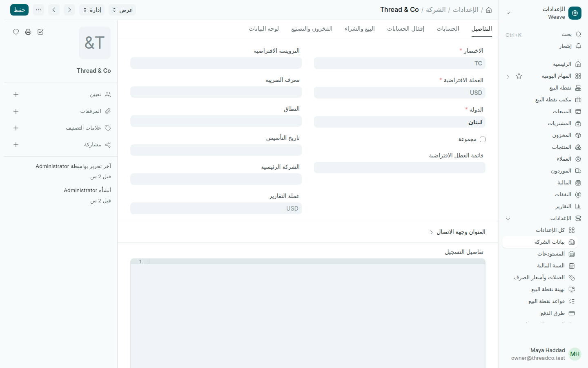This screenshot has width=588, height=368.
Task: Click the الاختصار input field
Action: pyautogui.click(x=400, y=63)
